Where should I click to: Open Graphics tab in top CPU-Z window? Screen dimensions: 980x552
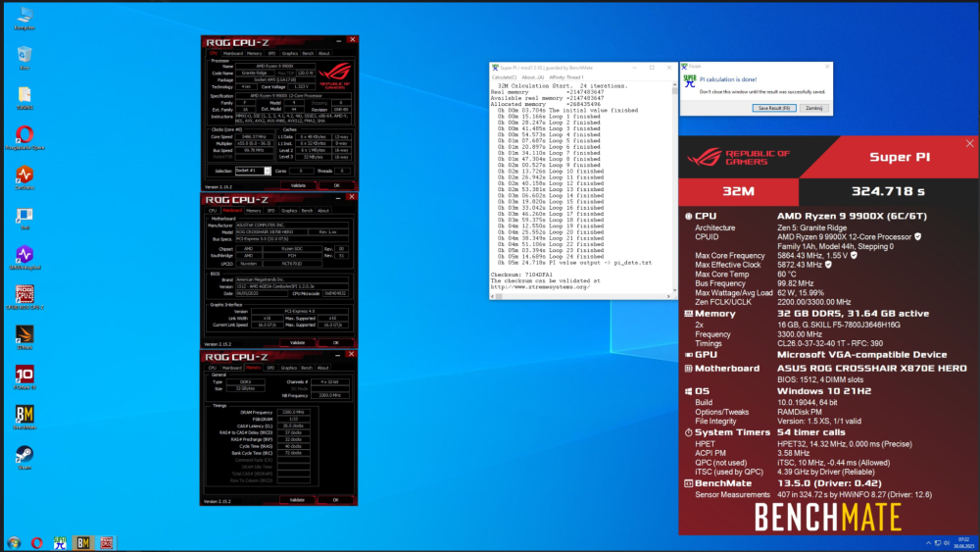[x=290, y=54]
